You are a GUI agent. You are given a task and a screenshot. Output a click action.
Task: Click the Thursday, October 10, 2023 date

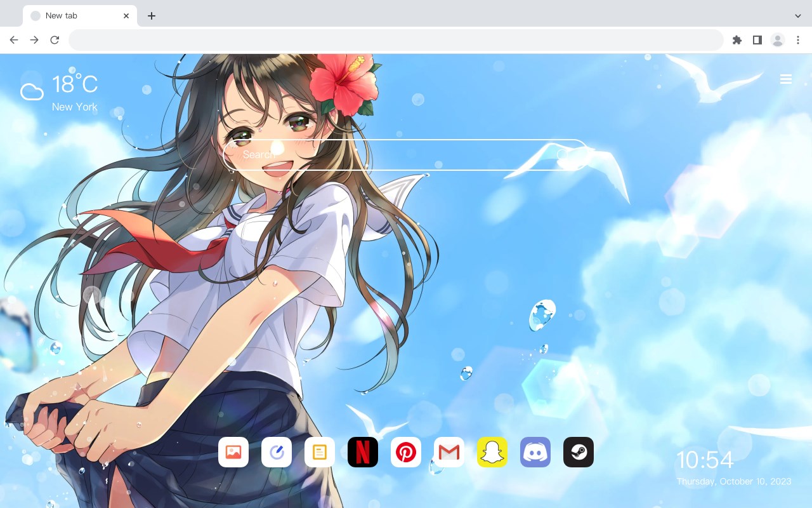click(x=734, y=481)
